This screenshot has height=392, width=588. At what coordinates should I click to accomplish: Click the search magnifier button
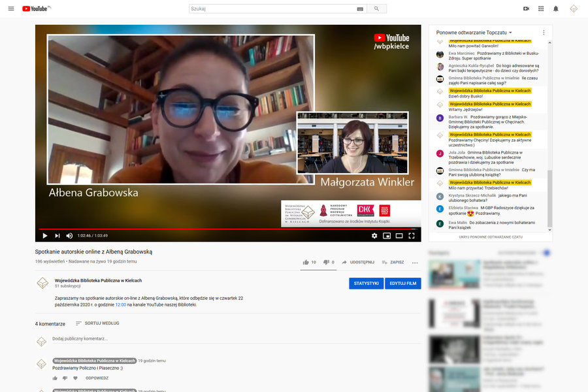376,8
